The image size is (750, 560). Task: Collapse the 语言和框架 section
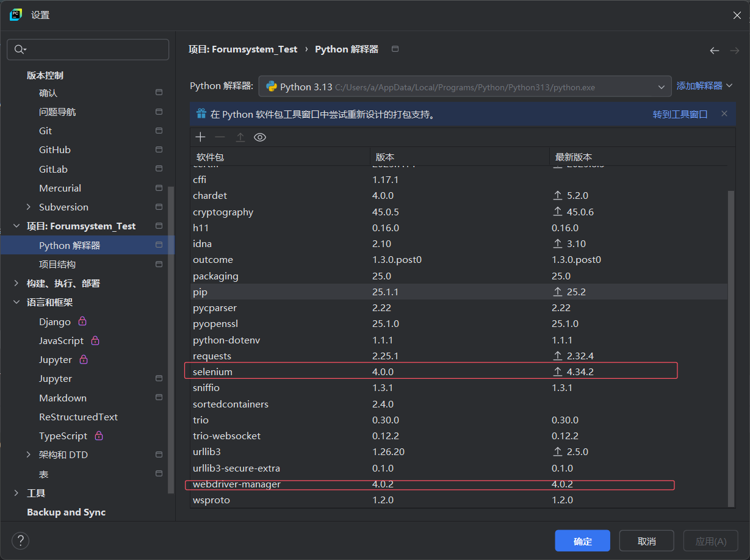[x=16, y=302]
